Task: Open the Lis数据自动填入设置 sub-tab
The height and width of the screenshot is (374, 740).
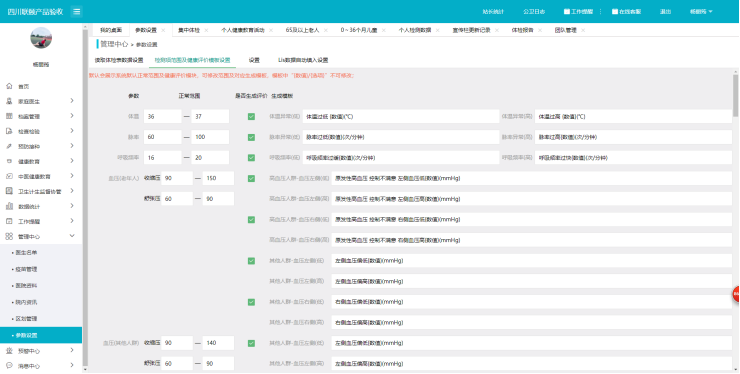Action: click(303, 60)
